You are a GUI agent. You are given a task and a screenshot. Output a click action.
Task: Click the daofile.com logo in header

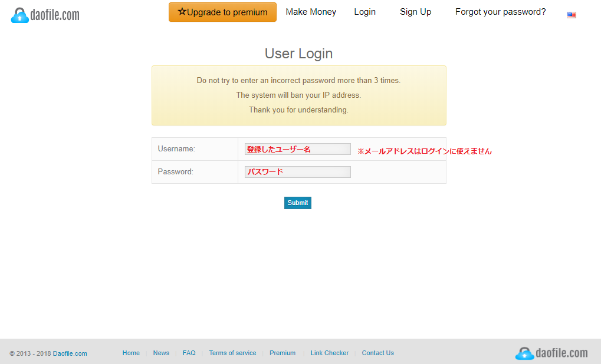(x=45, y=15)
